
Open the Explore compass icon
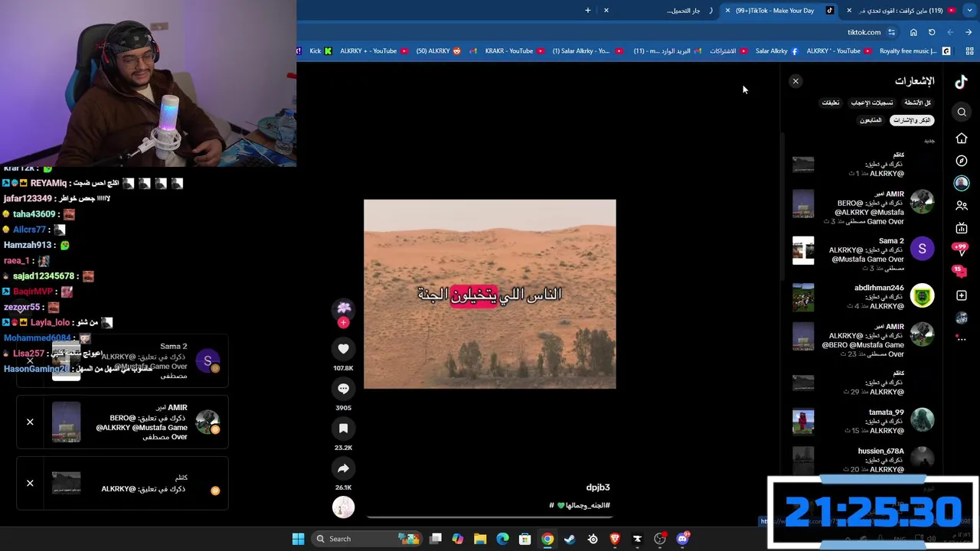(962, 161)
